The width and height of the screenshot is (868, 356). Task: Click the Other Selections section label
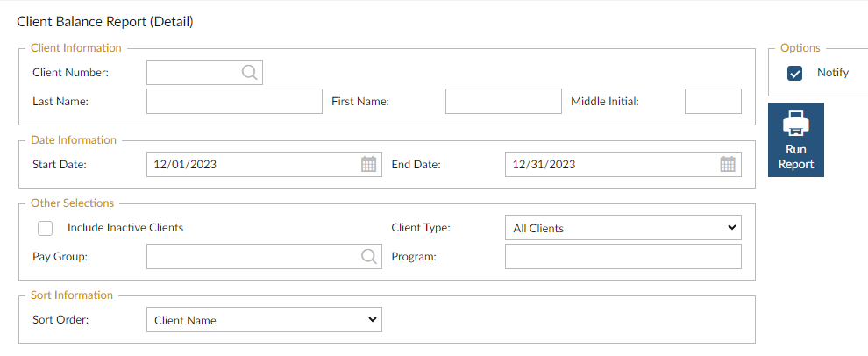pyautogui.click(x=73, y=203)
